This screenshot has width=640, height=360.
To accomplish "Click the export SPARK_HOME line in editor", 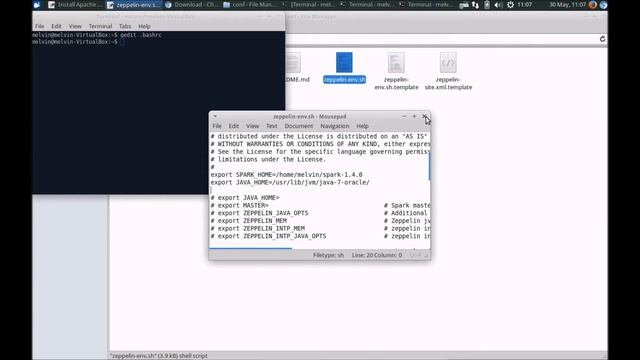I will point(287,175).
